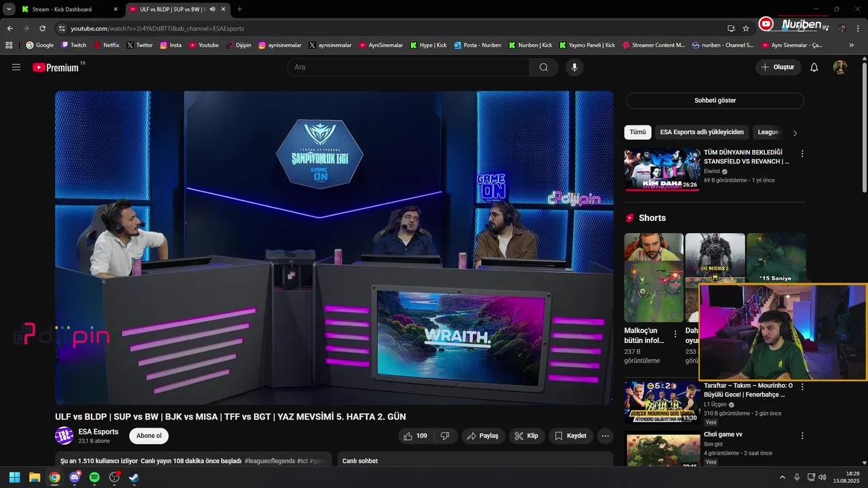Viewport: 868px width, 488px height.
Task: Open the Hype | Kick bookmark
Action: coord(429,45)
